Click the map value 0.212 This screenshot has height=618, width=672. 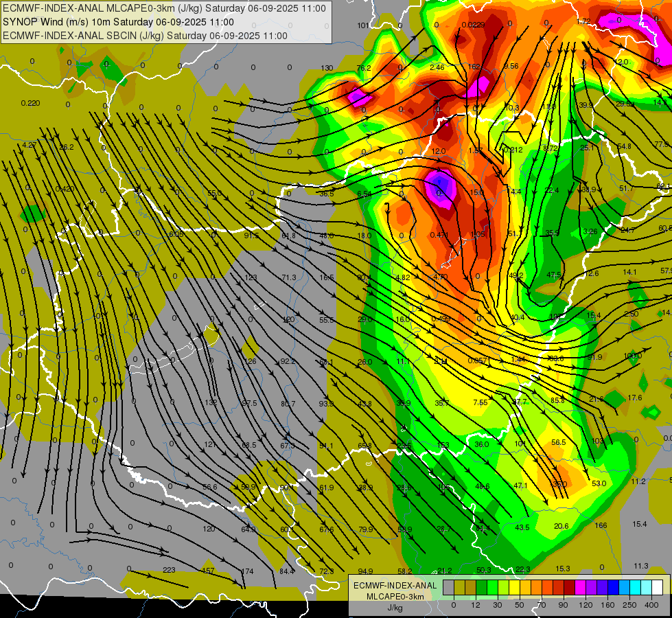click(513, 149)
